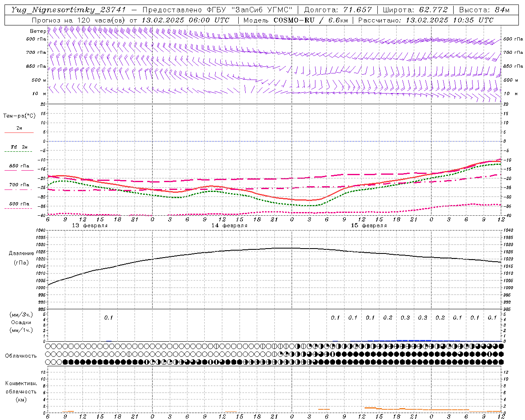Click the right-side 500 м wind level label
This screenshot has height=420, width=525.
coord(510,80)
